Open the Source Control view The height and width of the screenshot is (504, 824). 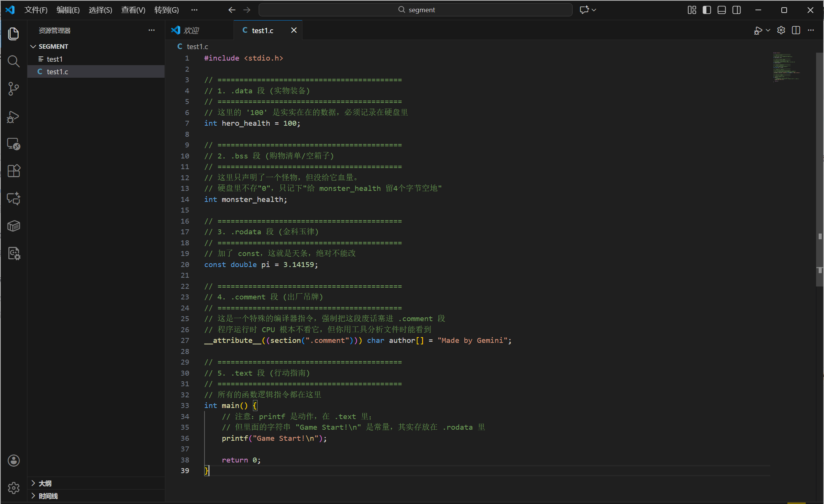coord(14,89)
